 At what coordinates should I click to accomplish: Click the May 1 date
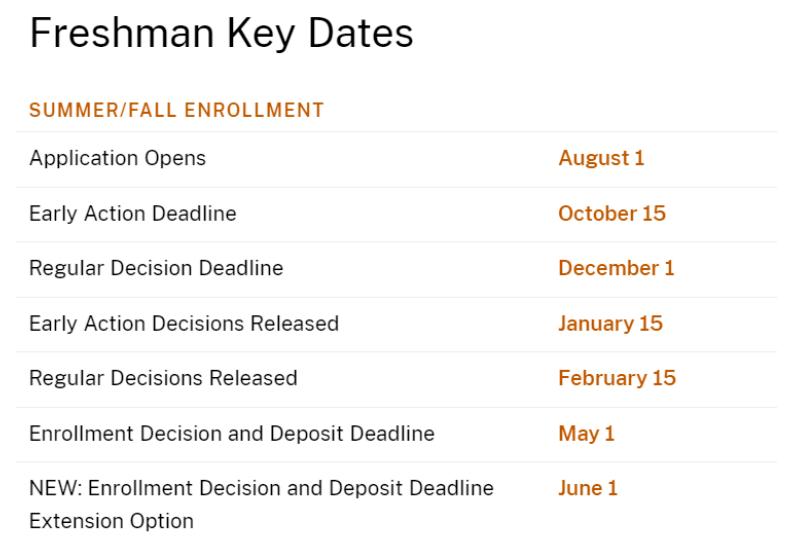586,434
